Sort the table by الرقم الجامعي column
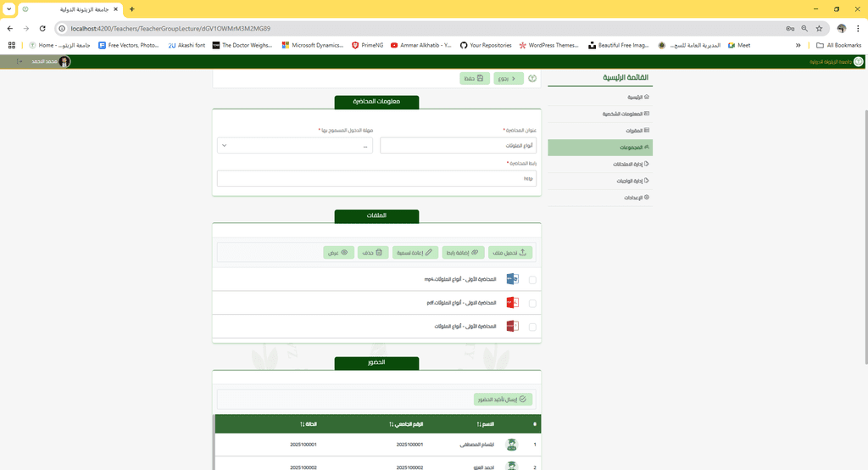Image resolution: width=868 pixels, height=470 pixels. [406, 424]
